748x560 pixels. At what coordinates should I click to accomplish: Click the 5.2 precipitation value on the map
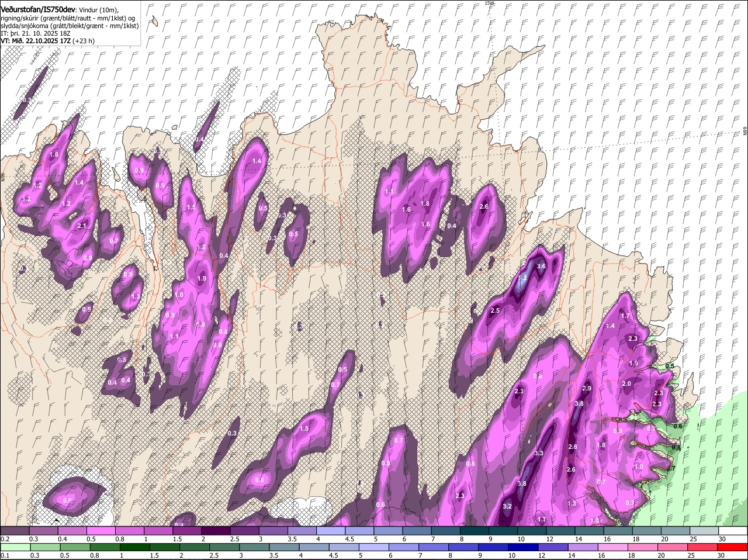[523, 278]
